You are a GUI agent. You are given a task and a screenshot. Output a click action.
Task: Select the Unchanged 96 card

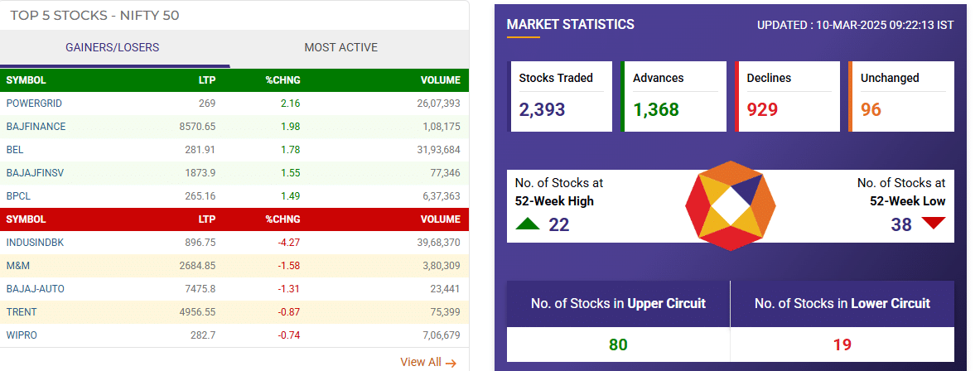[901, 96]
